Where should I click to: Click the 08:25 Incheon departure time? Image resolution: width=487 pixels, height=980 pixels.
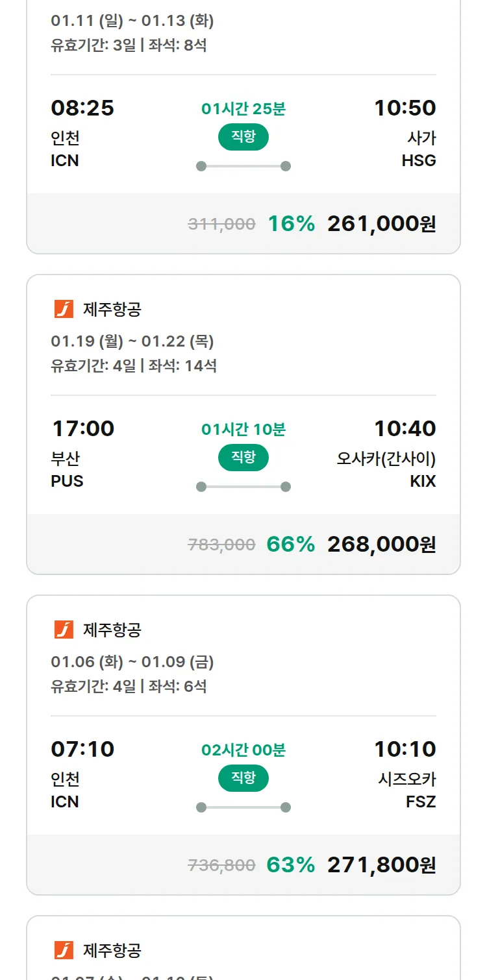pos(82,108)
